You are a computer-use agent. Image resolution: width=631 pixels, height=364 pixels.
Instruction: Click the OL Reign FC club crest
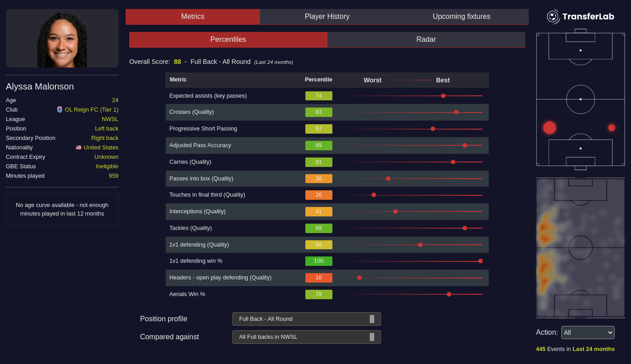point(59,109)
